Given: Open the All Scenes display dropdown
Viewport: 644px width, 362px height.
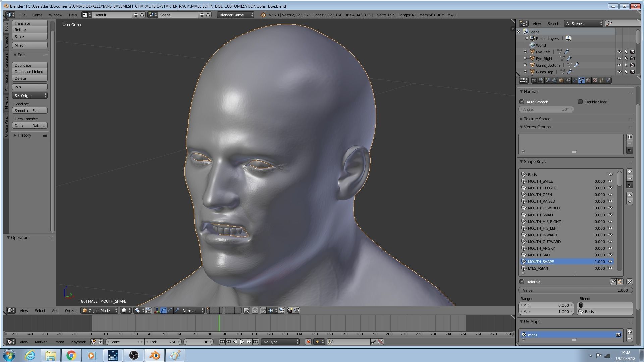Looking at the screenshot, I should coord(583,23).
